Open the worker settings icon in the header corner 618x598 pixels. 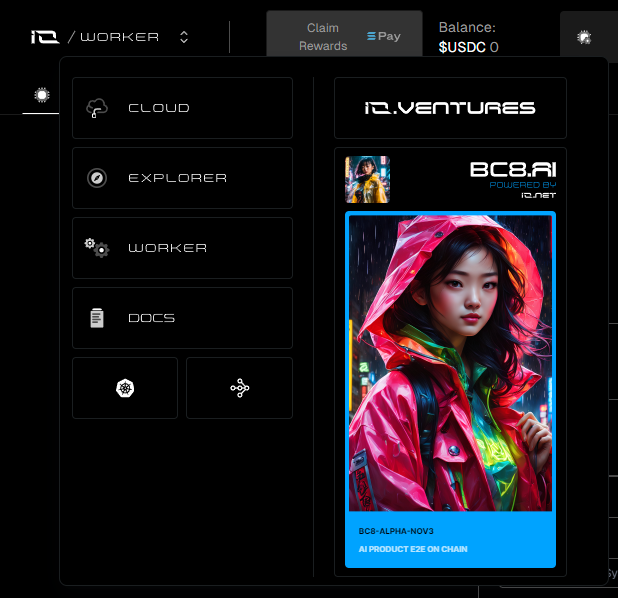584,37
